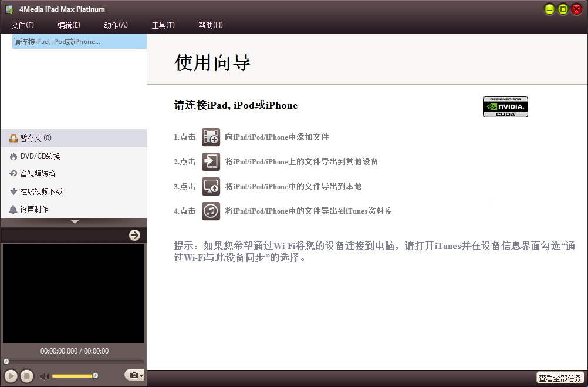Click the 查看全部任务 button
Viewport: 588px width, 387px height.
pyautogui.click(x=560, y=378)
